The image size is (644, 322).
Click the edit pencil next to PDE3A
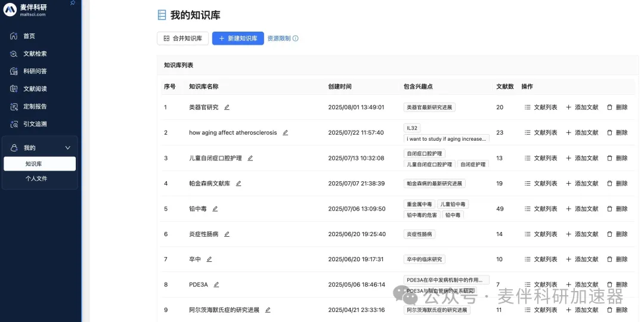pos(216,285)
